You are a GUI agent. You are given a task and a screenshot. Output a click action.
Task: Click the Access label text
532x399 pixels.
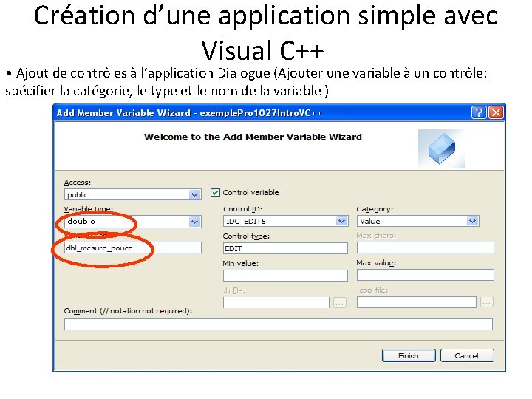coord(78,183)
